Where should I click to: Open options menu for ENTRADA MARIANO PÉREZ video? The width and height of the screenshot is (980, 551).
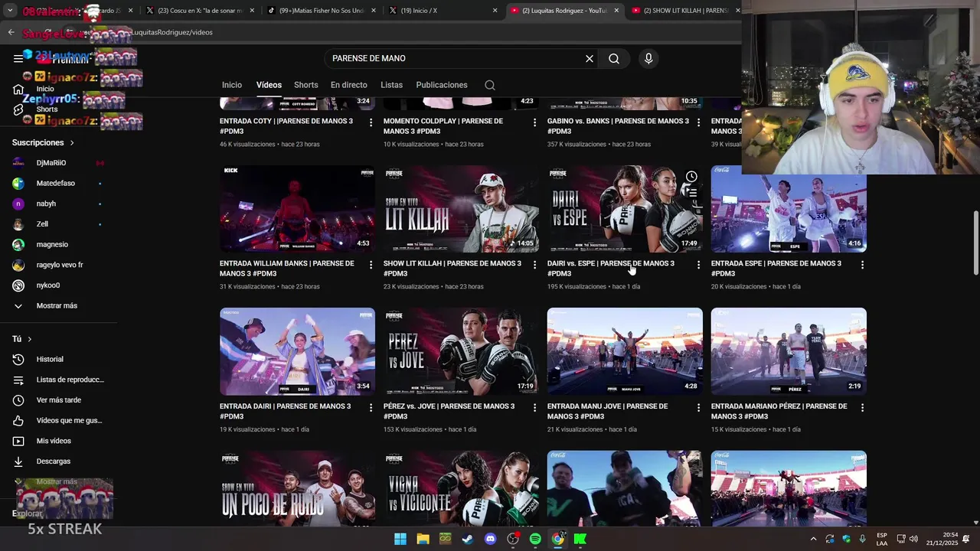(862, 408)
